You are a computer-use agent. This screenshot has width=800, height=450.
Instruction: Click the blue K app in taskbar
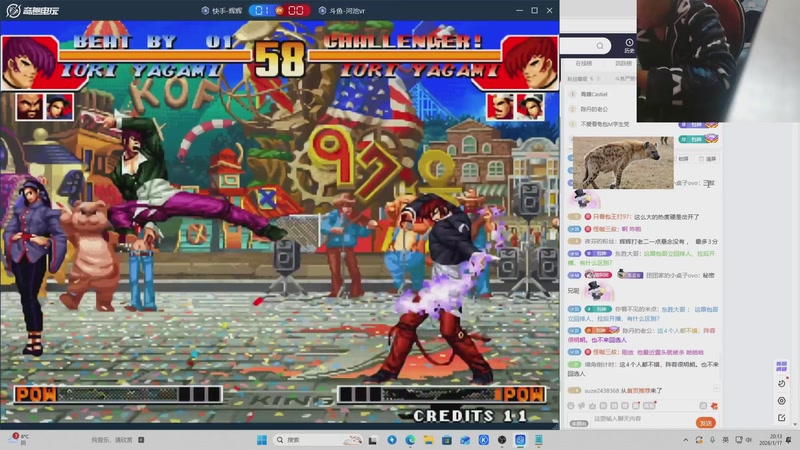point(484,440)
